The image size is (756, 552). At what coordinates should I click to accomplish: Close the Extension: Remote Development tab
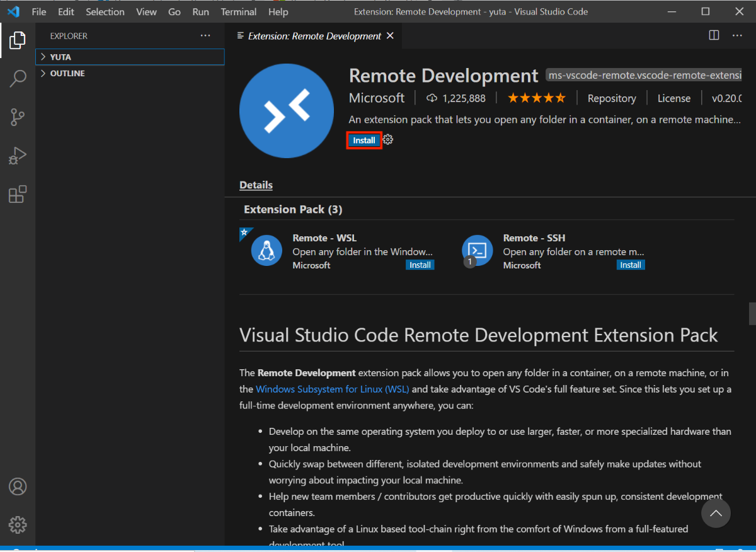(x=390, y=36)
